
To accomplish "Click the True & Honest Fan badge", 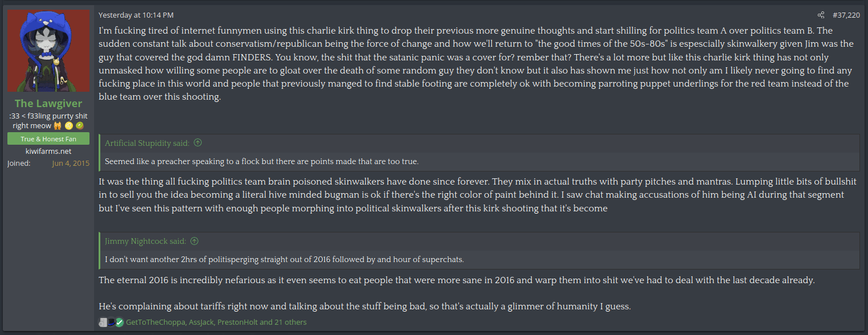I will click(x=48, y=139).
